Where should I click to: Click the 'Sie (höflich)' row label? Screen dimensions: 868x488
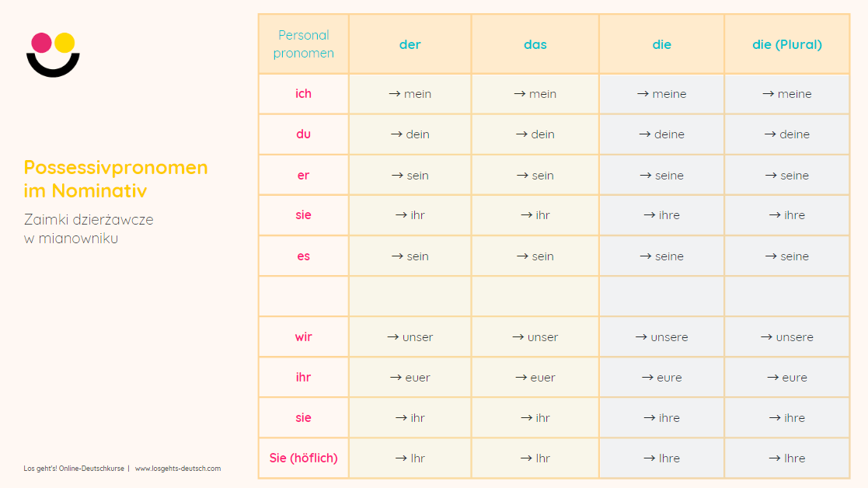coord(303,458)
